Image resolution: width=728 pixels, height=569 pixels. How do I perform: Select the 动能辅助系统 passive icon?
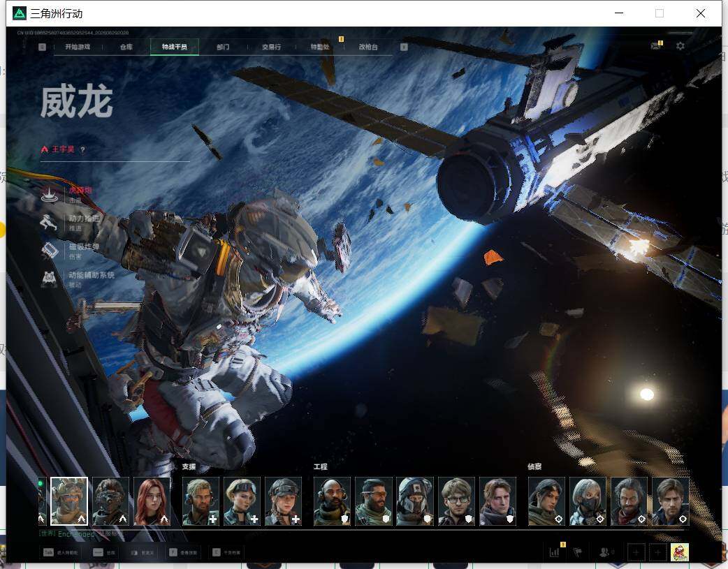[x=50, y=279]
